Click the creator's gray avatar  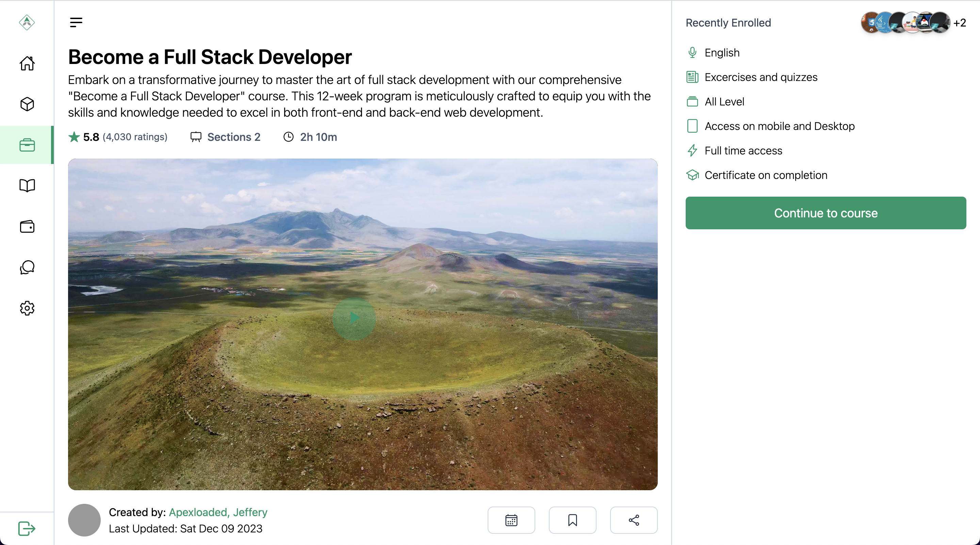click(x=84, y=520)
